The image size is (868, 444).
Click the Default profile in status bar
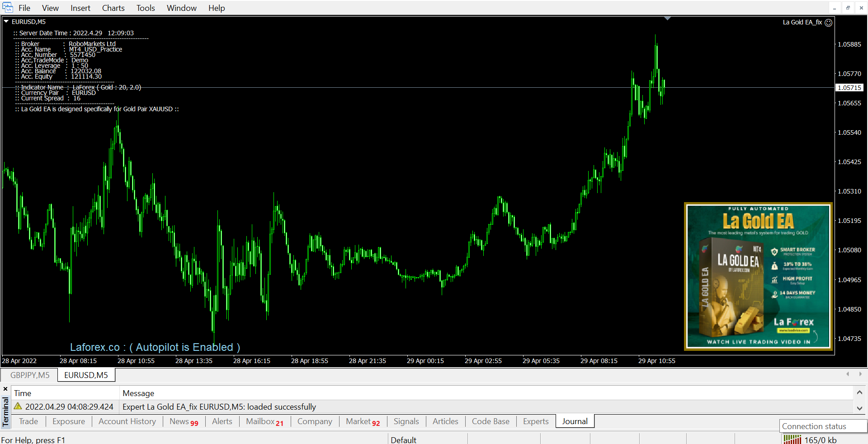tap(403, 440)
